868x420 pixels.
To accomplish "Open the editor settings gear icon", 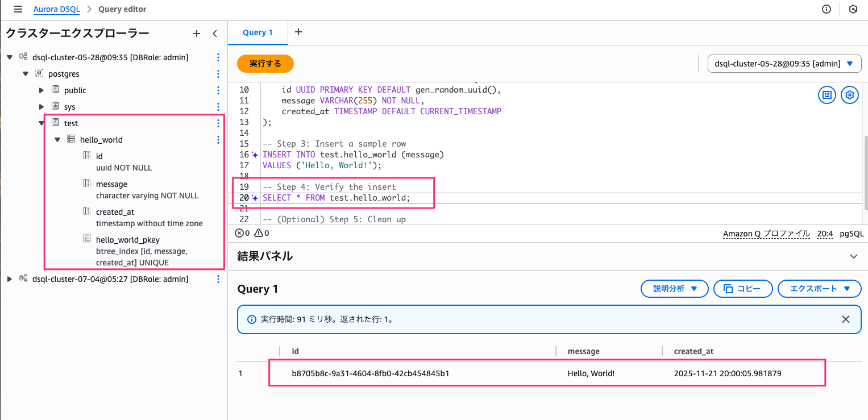I will click(x=850, y=95).
